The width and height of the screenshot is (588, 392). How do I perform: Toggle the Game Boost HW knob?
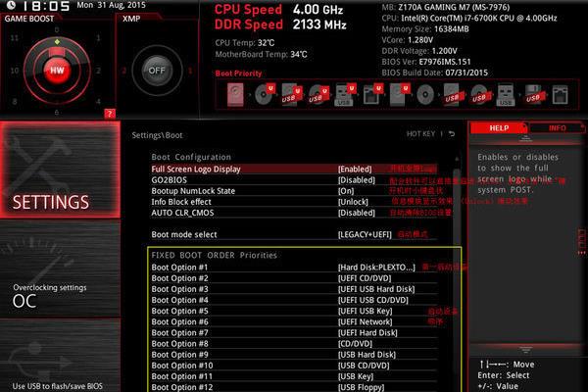(x=57, y=71)
